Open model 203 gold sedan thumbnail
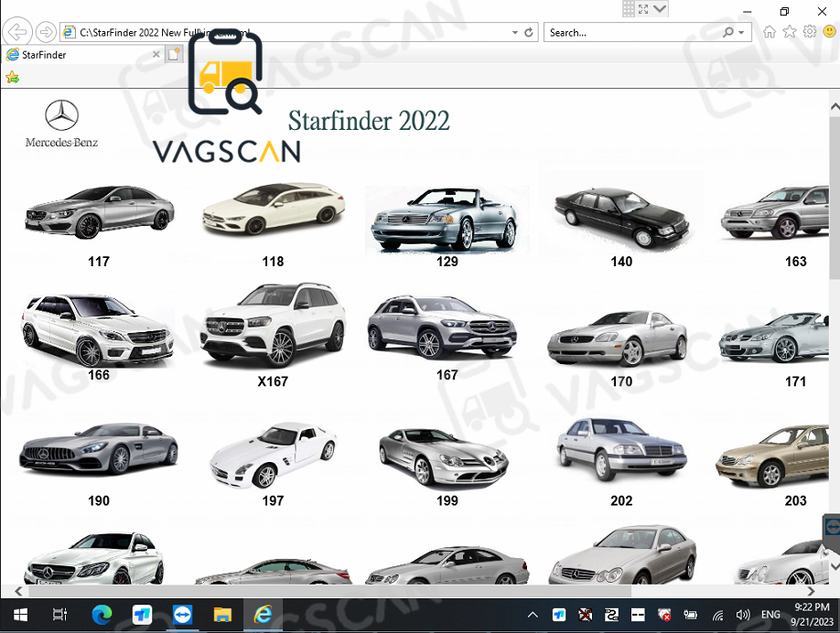 772,456
